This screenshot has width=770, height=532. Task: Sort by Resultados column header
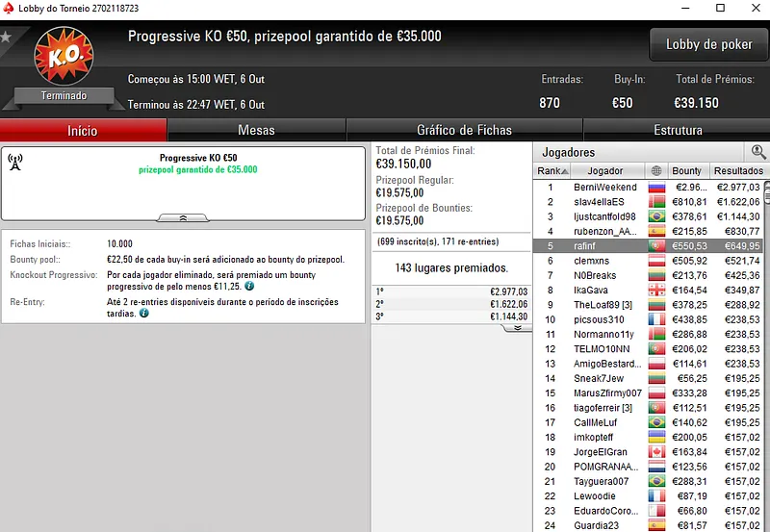point(737,170)
